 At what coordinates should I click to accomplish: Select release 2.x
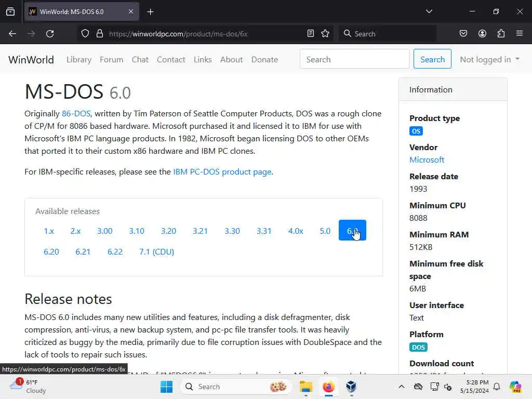pos(75,231)
